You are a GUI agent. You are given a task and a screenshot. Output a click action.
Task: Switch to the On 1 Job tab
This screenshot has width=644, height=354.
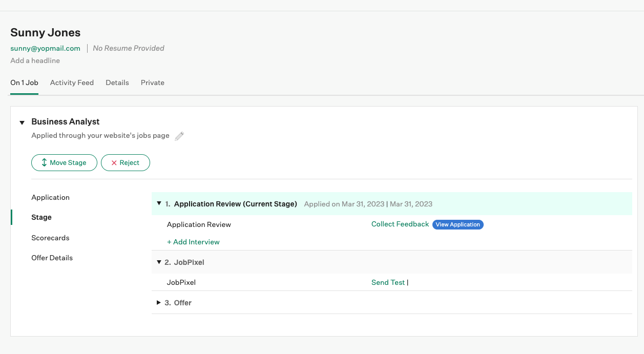(24, 82)
